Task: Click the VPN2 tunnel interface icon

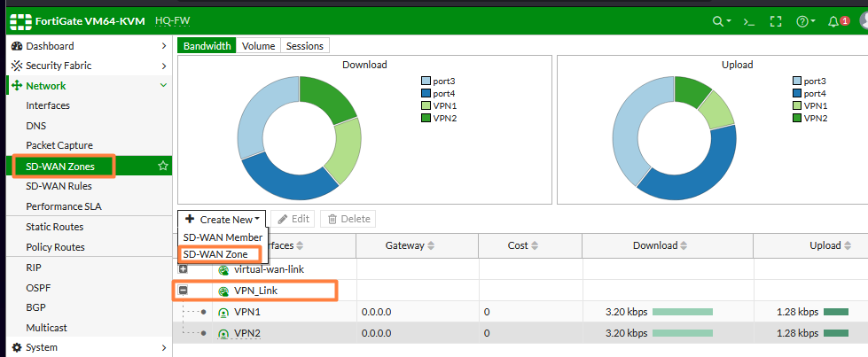Action: click(223, 334)
